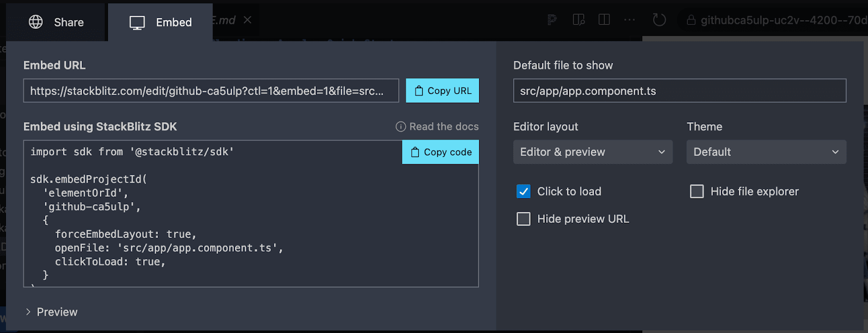Click the clipboard icon in Copy code button
This screenshot has height=333, width=868.
(415, 152)
